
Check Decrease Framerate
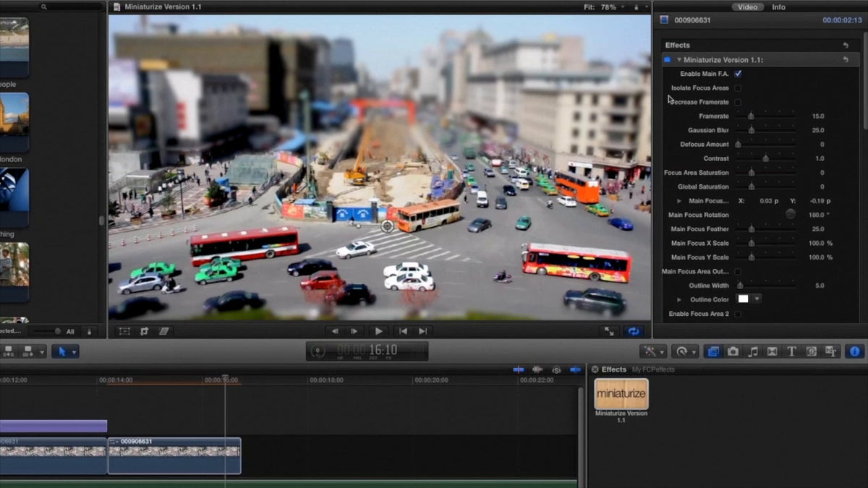738,102
